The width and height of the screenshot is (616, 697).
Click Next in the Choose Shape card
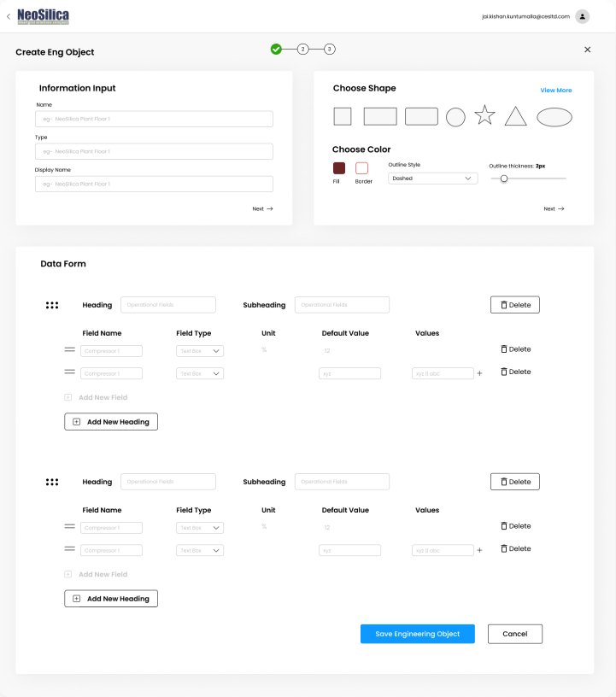[x=554, y=208]
